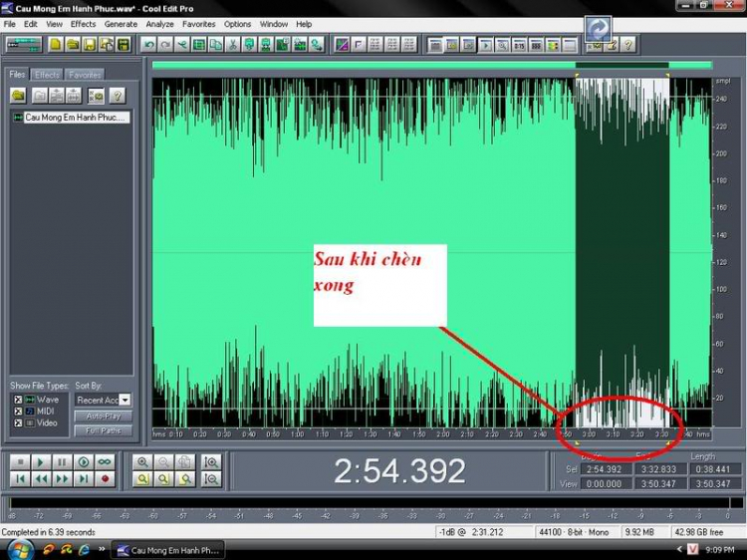The image size is (747, 560).
Task: Switch to the Favorites panel tab
Action: (x=85, y=75)
